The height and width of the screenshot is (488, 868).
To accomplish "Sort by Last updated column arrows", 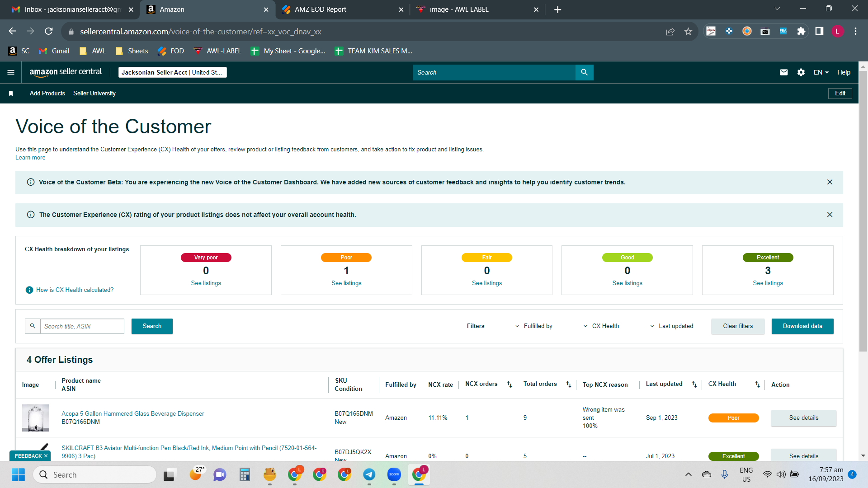I will pyautogui.click(x=694, y=385).
